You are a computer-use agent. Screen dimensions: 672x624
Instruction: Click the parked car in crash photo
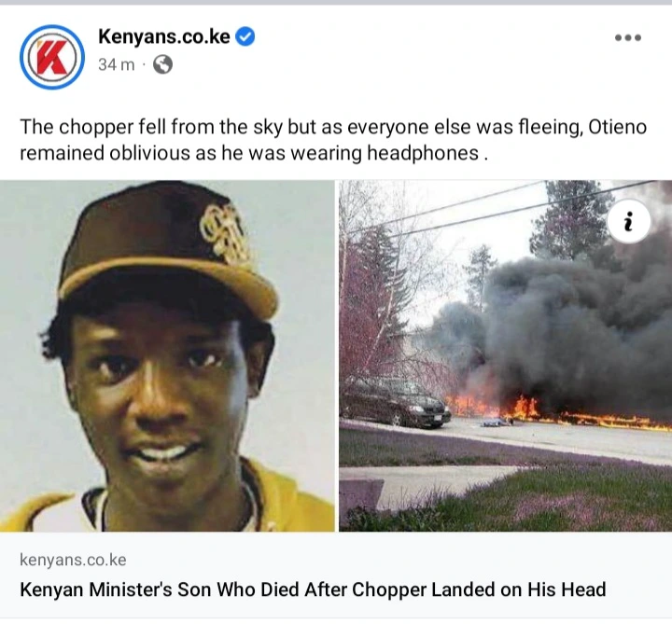[x=394, y=403]
